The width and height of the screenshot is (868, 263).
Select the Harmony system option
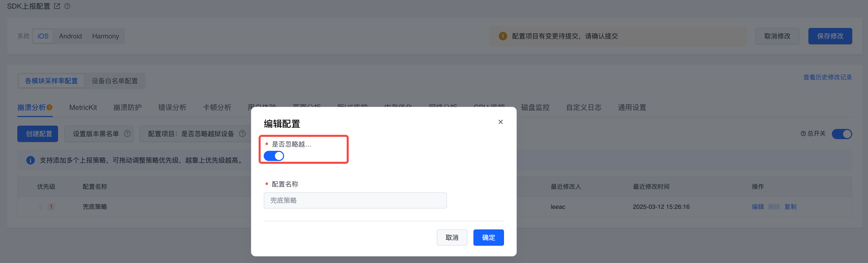tap(105, 36)
